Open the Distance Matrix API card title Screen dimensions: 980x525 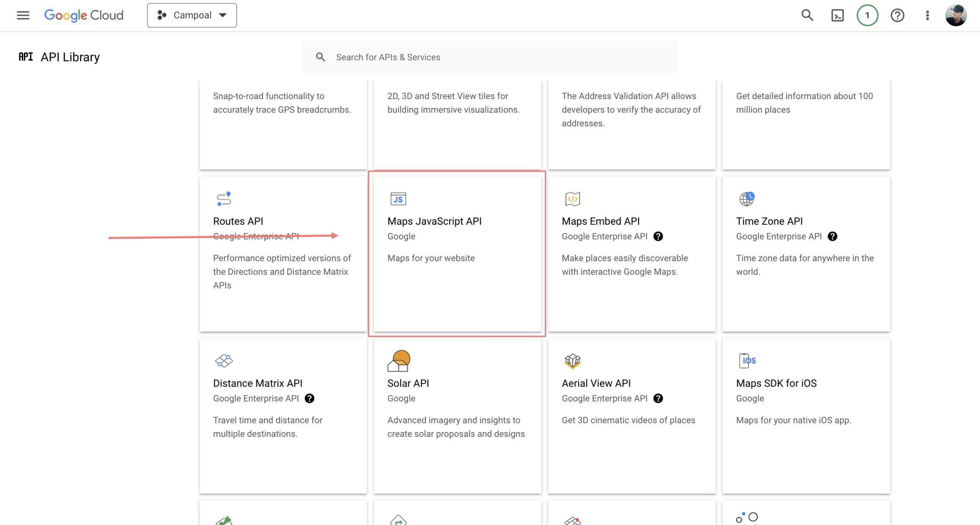258,383
